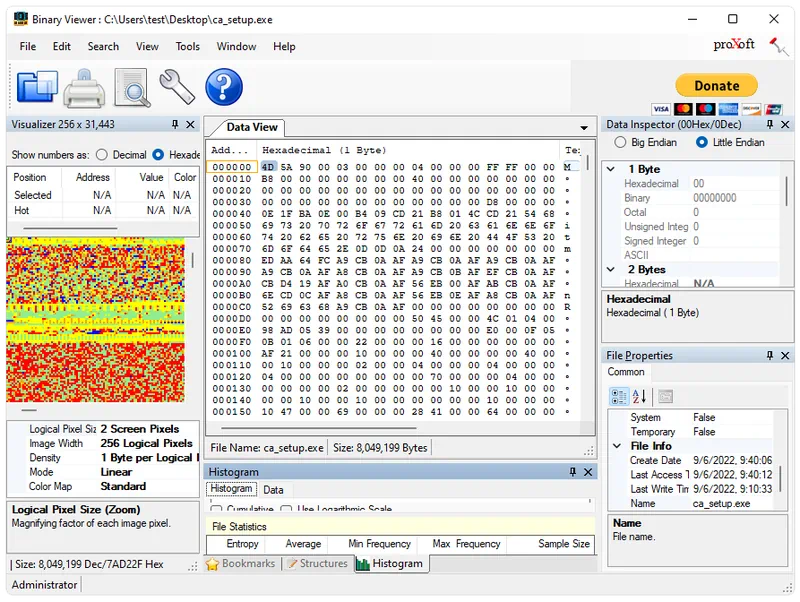
Task: Select Little Endian byte order
Action: click(702, 143)
